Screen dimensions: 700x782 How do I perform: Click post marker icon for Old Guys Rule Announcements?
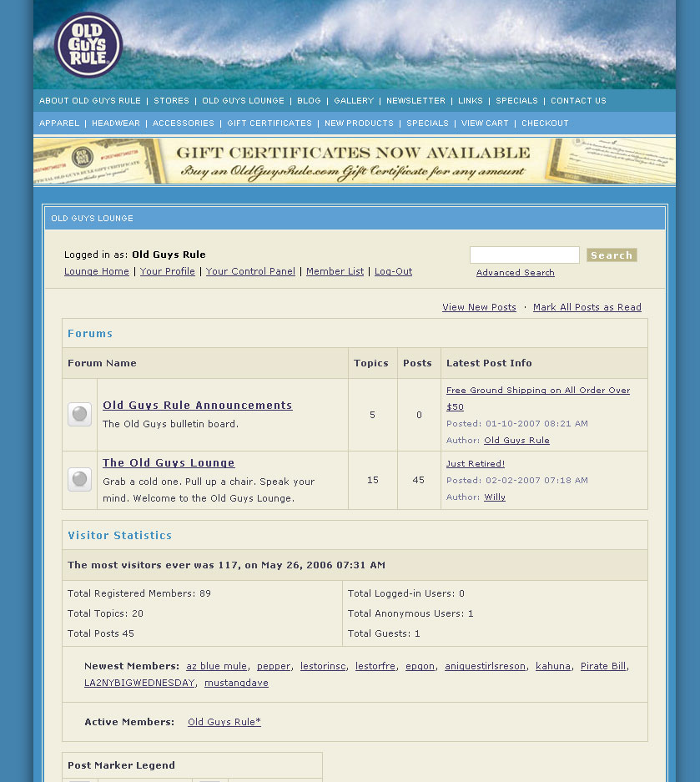click(80, 415)
